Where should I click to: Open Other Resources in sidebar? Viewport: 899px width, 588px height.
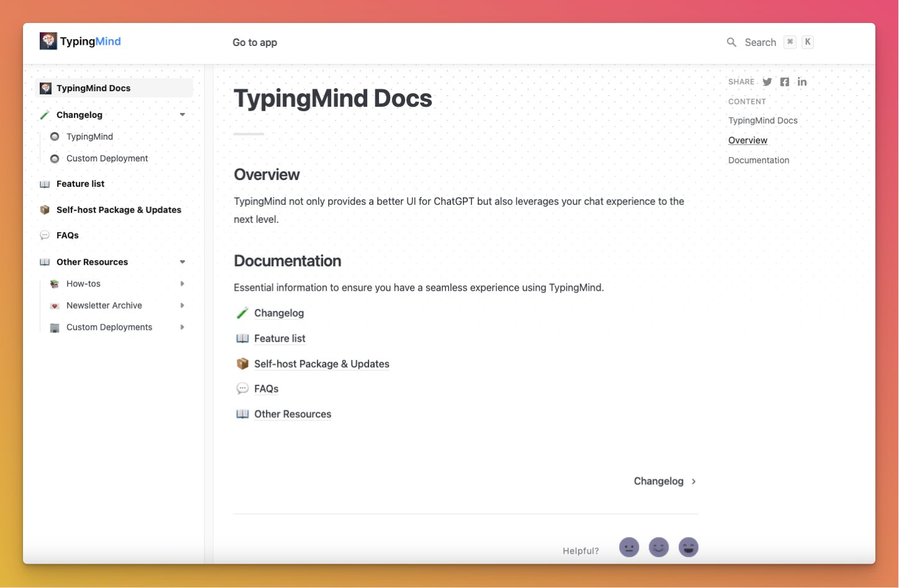(92, 262)
